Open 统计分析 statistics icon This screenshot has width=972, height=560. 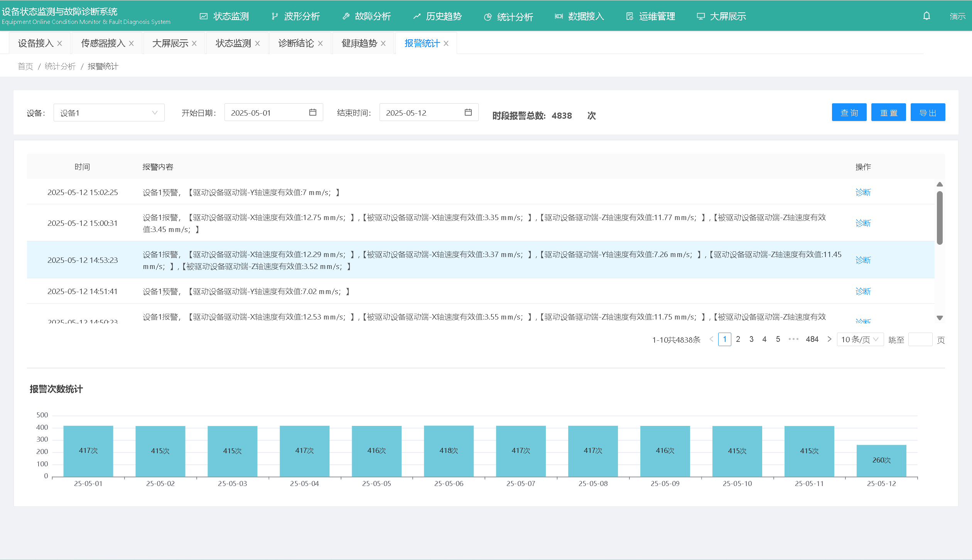pyautogui.click(x=487, y=16)
